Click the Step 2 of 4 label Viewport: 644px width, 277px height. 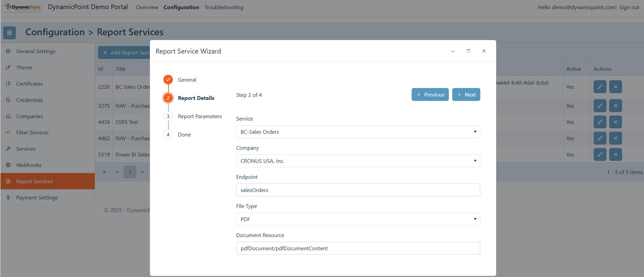[249, 95]
